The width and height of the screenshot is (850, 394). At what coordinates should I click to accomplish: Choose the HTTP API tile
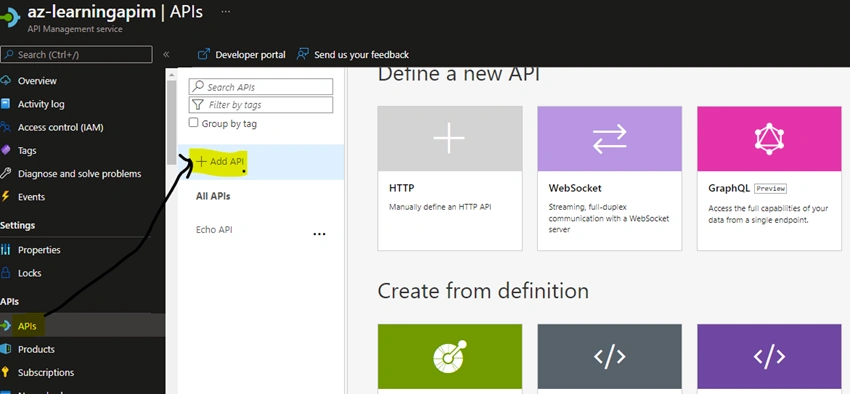450,178
